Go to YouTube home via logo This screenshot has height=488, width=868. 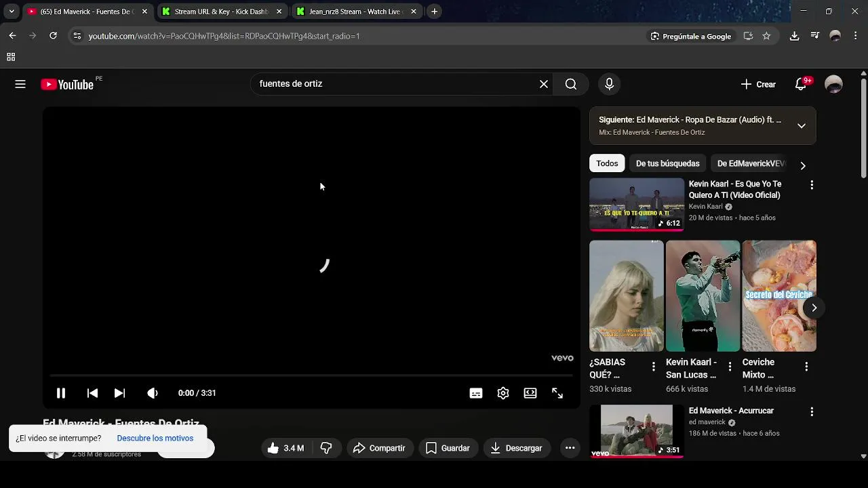point(67,84)
